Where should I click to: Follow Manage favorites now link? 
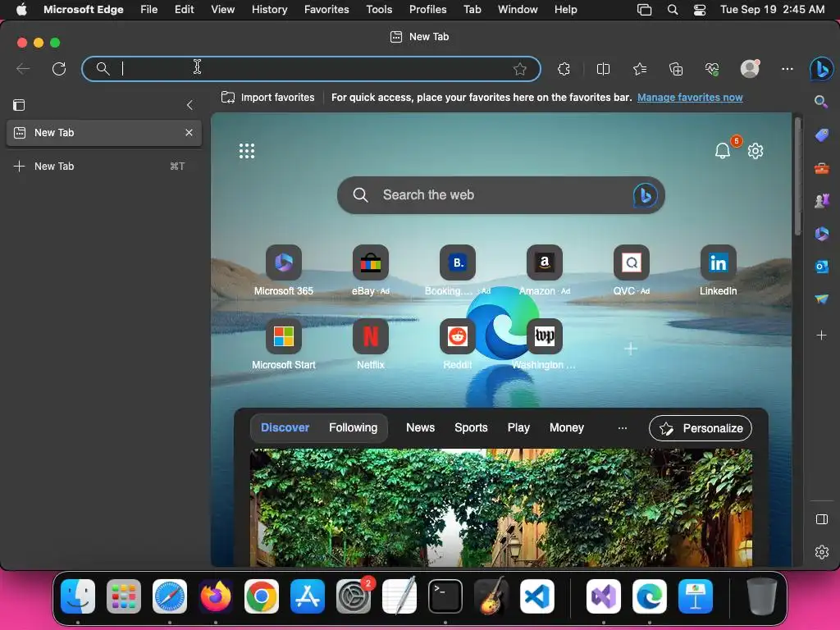tap(690, 98)
